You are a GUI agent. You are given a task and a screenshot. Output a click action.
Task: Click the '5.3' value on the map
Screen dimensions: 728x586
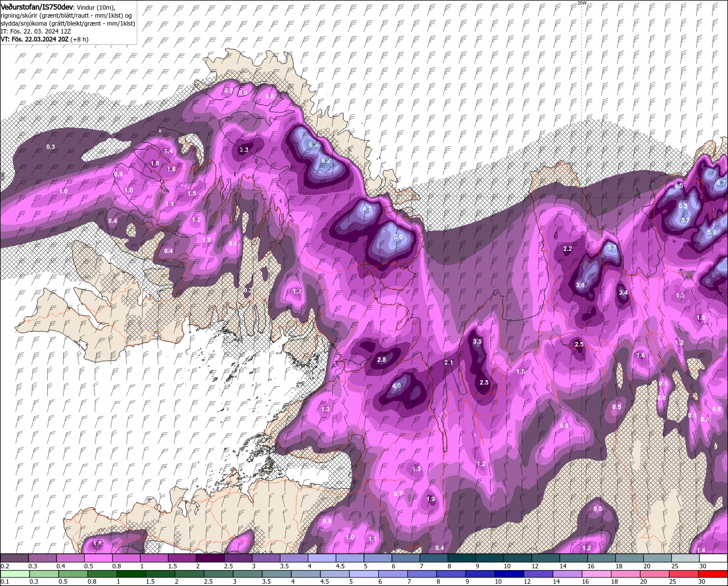coord(712,232)
